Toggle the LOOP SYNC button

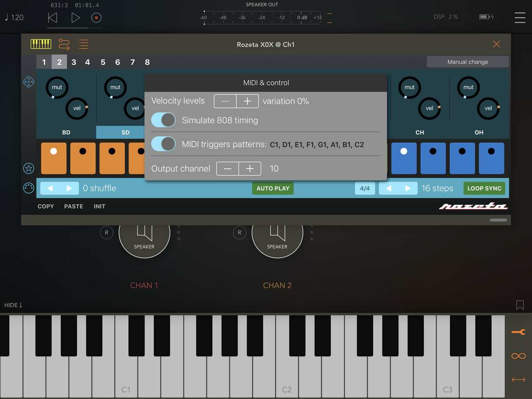484,188
